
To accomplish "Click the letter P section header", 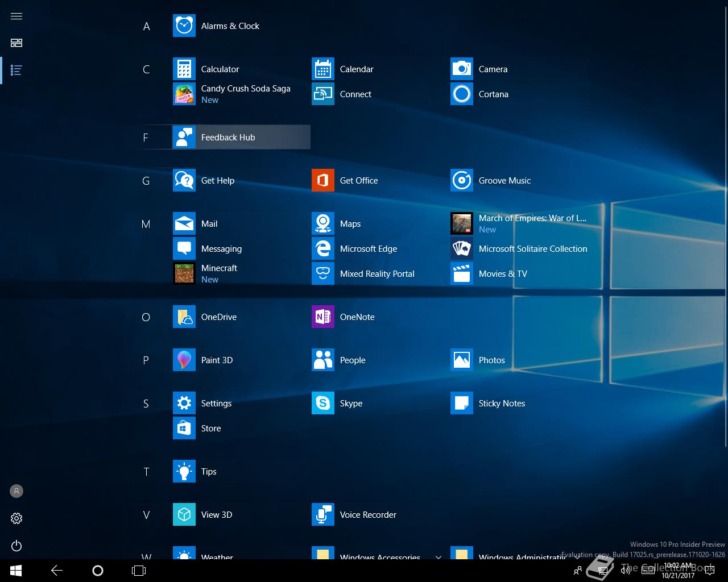I will coord(146,360).
